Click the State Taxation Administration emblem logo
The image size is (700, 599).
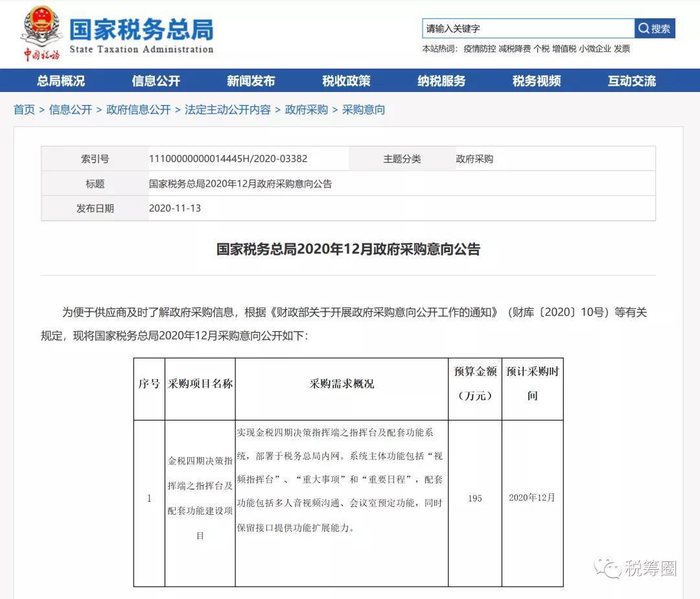click(x=41, y=33)
